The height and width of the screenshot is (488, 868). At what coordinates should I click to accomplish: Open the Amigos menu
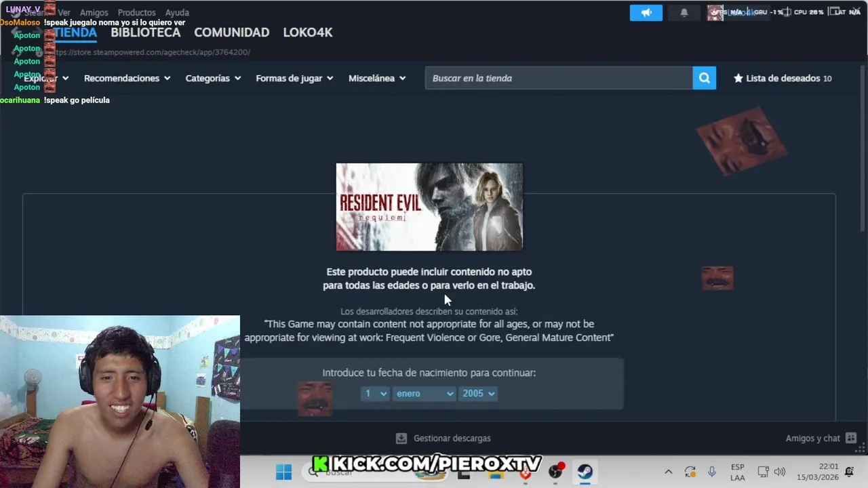94,13
